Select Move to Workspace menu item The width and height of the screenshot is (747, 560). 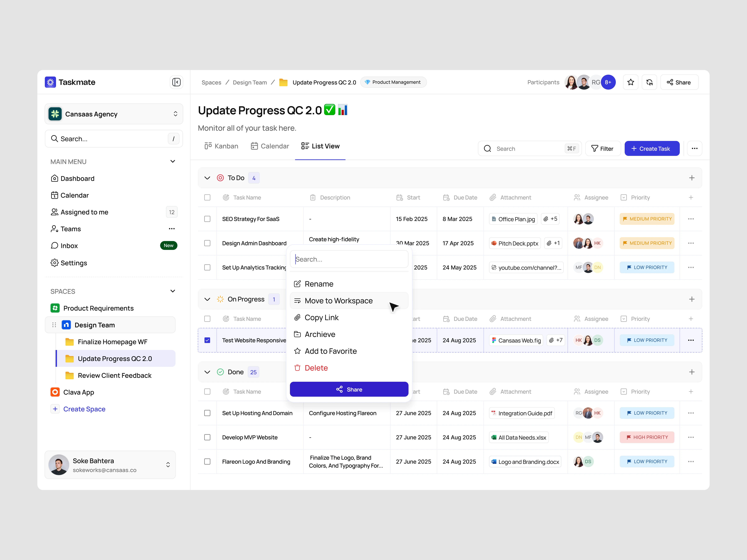tap(338, 301)
